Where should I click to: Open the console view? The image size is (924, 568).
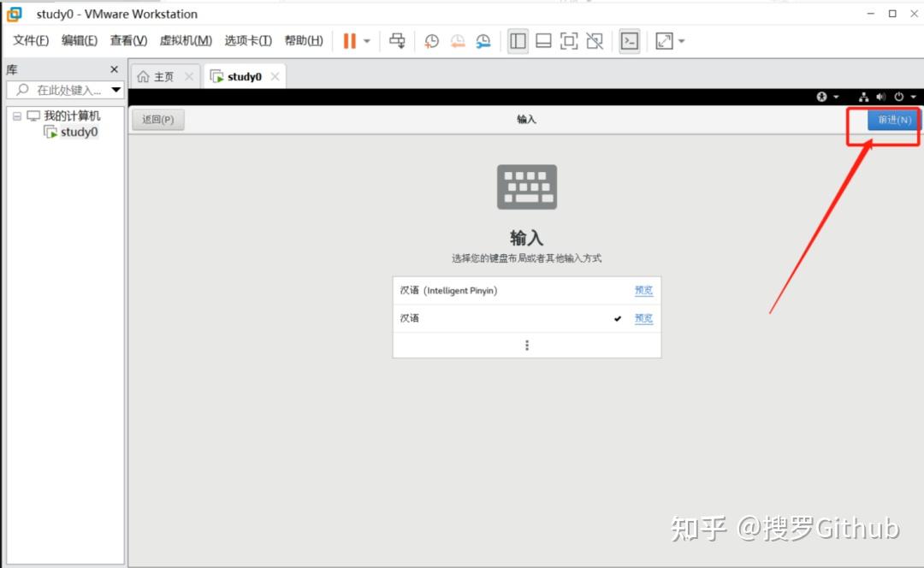(x=630, y=41)
